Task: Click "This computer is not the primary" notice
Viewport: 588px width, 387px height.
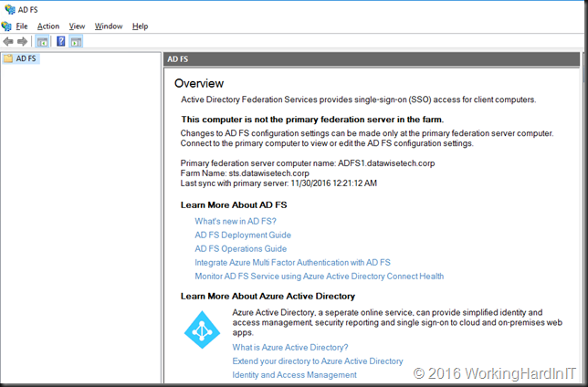Action: [x=312, y=120]
